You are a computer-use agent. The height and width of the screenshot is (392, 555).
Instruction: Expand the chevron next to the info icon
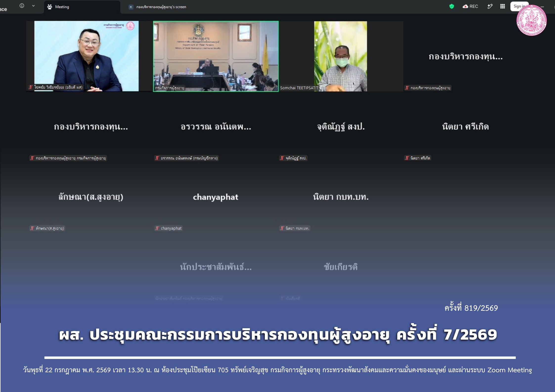(33, 6)
